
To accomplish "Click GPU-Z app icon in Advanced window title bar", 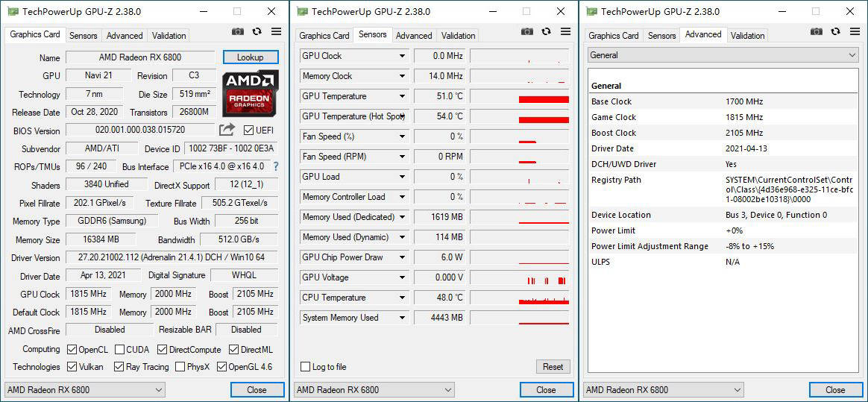I will 592,11.
